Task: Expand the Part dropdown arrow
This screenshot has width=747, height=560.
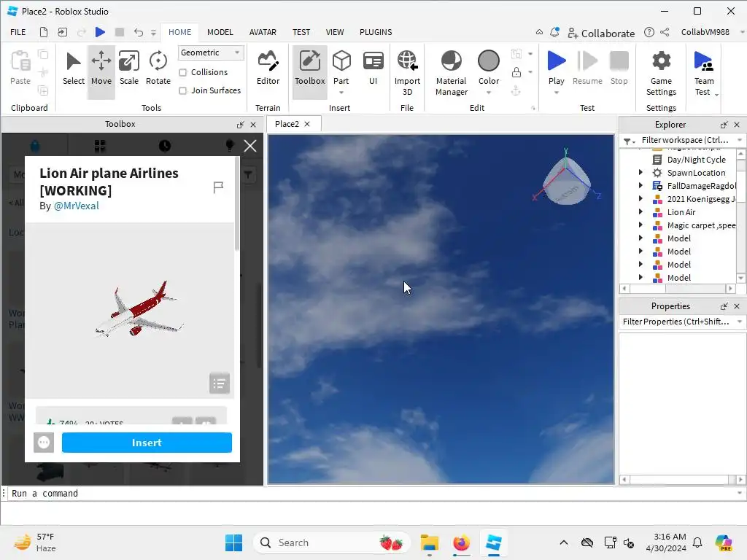Action: (341, 93)
